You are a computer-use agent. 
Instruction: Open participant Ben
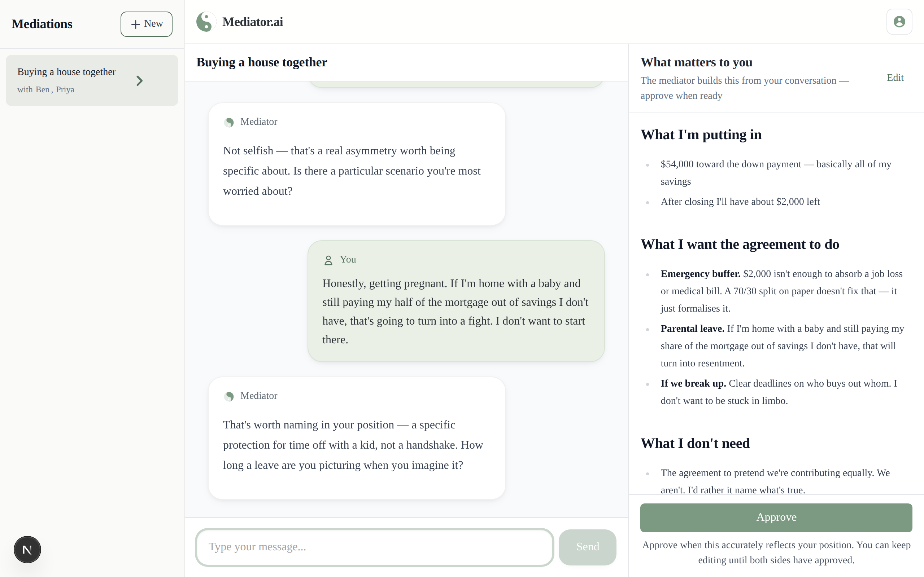click(43, 89)
